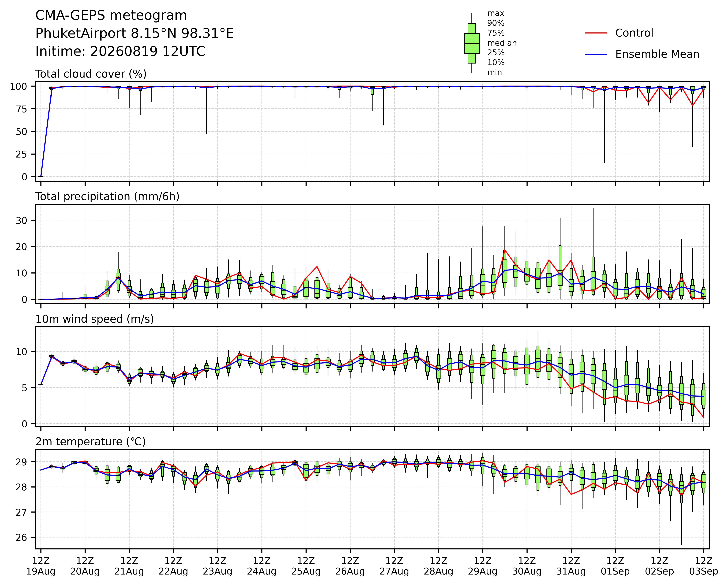Click the Total precipitation panel title
728x586 pixels.
click(107, 197)
